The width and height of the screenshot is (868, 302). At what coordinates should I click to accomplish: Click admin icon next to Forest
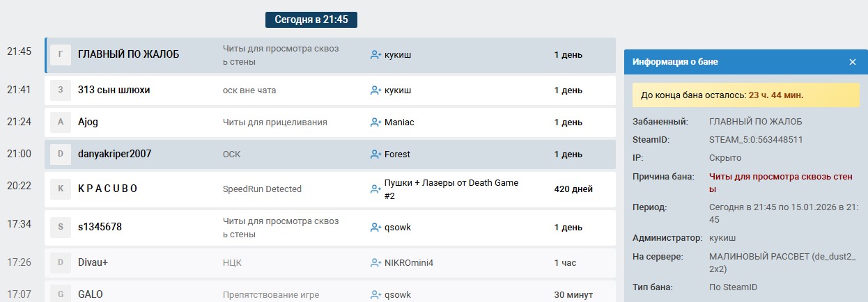[376, 154]
